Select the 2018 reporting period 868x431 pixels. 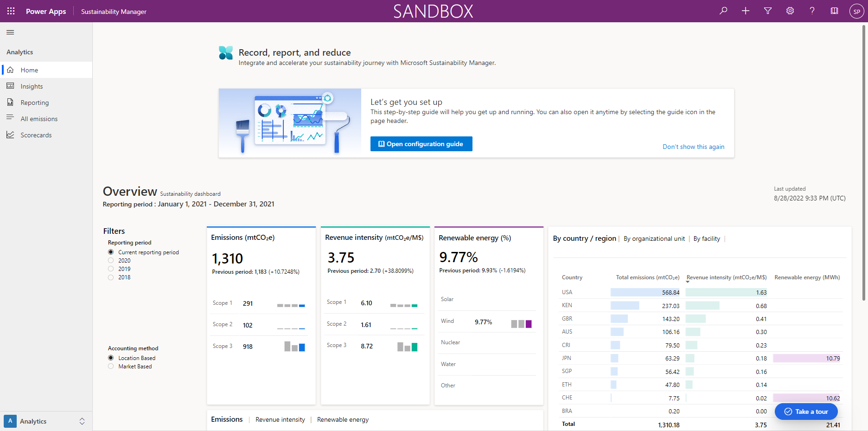click(111, 277)
